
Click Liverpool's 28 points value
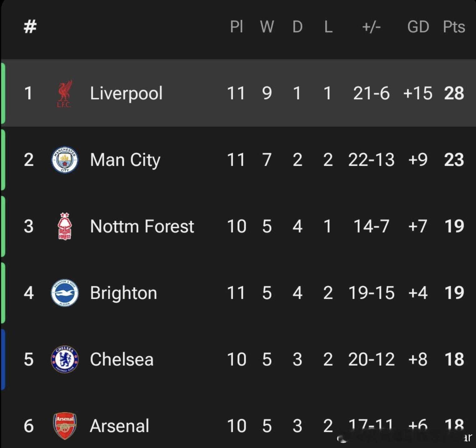click(x=454, y=93)
